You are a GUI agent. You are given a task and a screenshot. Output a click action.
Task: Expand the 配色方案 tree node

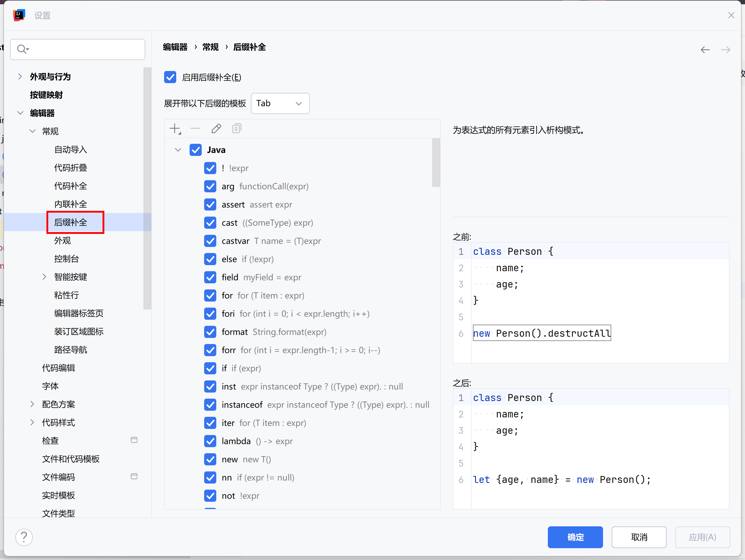(32, 404)
